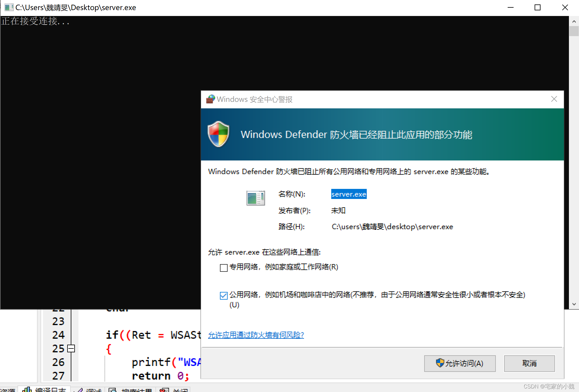
Task: Switch to the 搜索结果 search results tab
Action: 130,389
